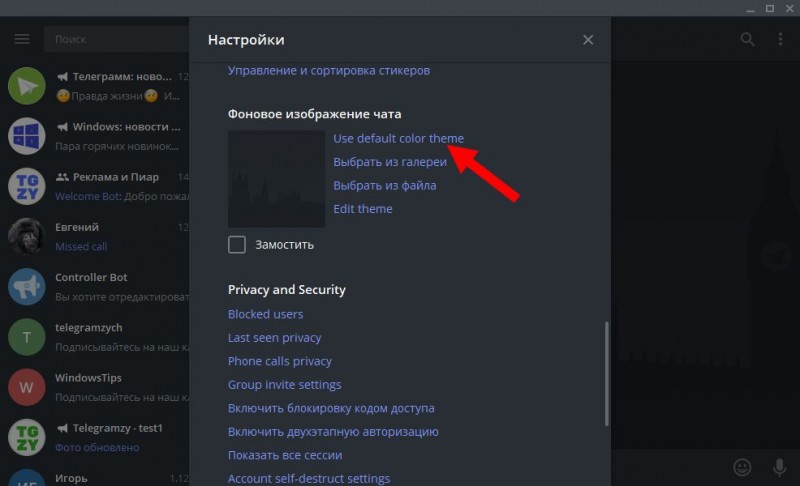Click Выбрать из файла link
This screenshot has height=486, width=800.
385,185
